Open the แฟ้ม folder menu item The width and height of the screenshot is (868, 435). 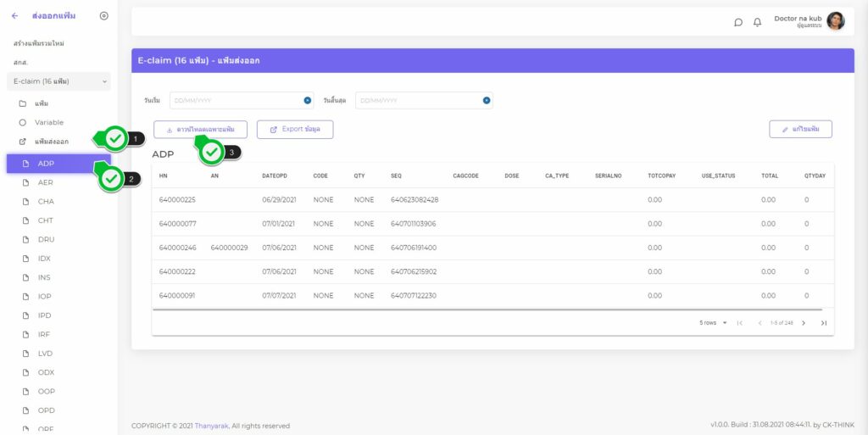(x=41, y=103)
